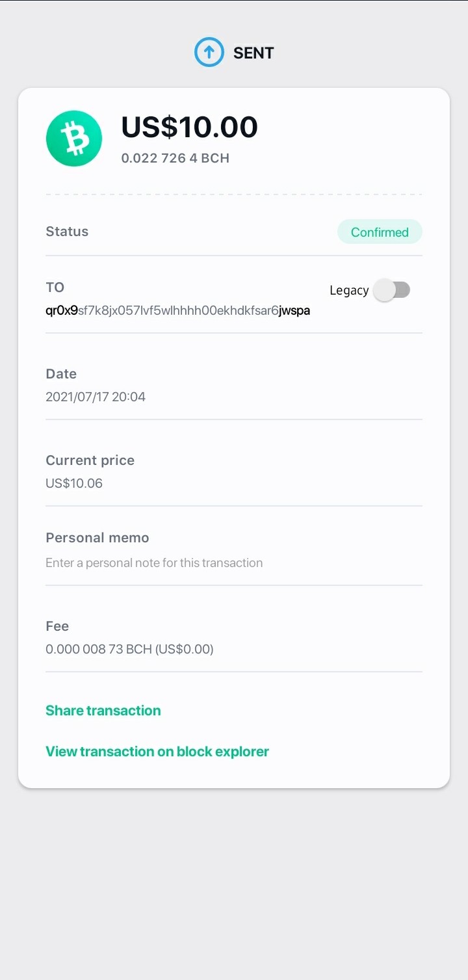
Task: Click the Legacy label
Action: click(349, 291)
